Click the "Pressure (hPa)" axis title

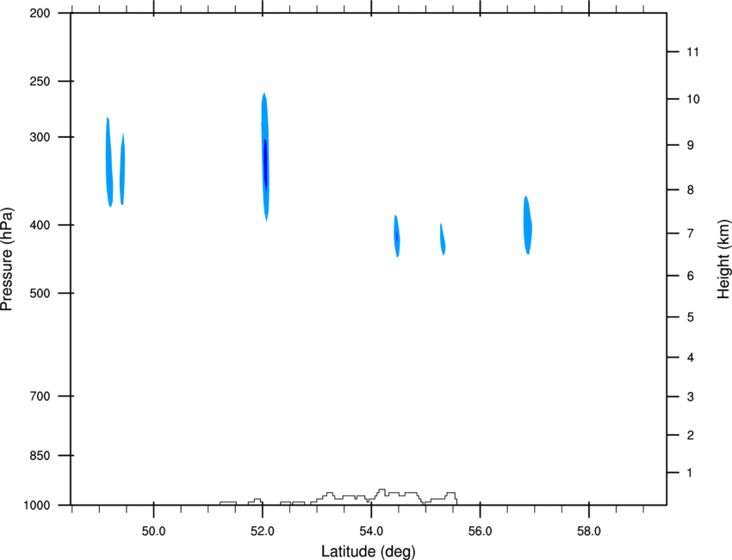(7, 258)
